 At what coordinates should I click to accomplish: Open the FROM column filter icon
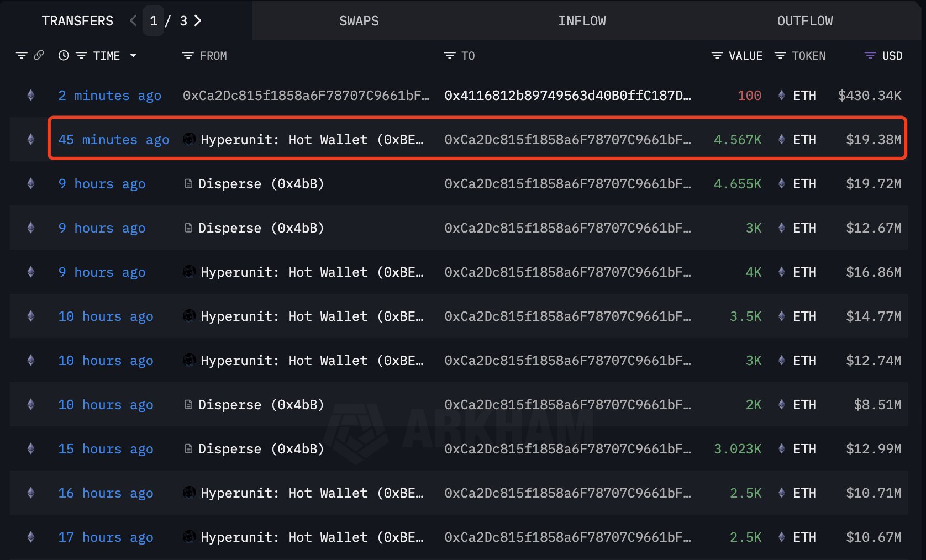point(188,55)
